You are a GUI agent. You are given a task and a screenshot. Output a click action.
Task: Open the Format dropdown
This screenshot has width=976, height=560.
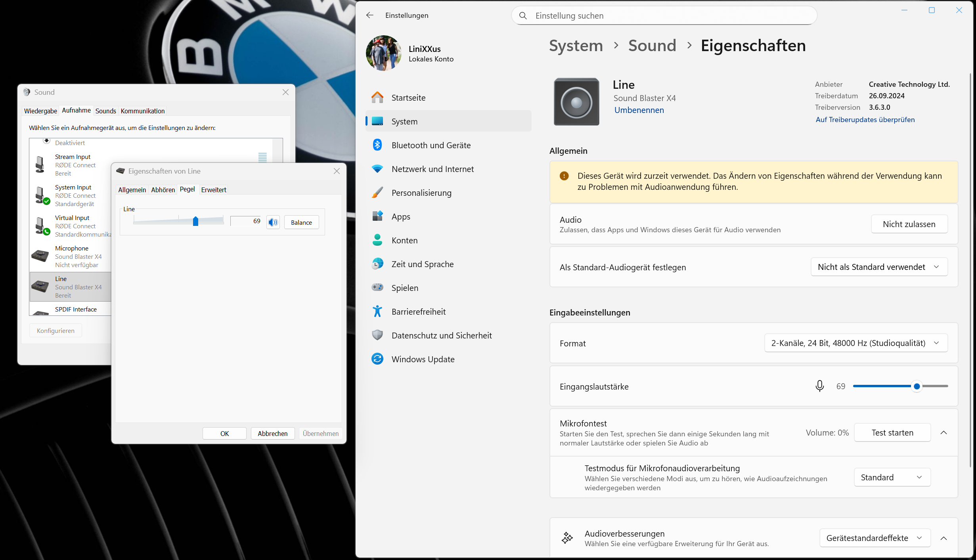[855, 343]
